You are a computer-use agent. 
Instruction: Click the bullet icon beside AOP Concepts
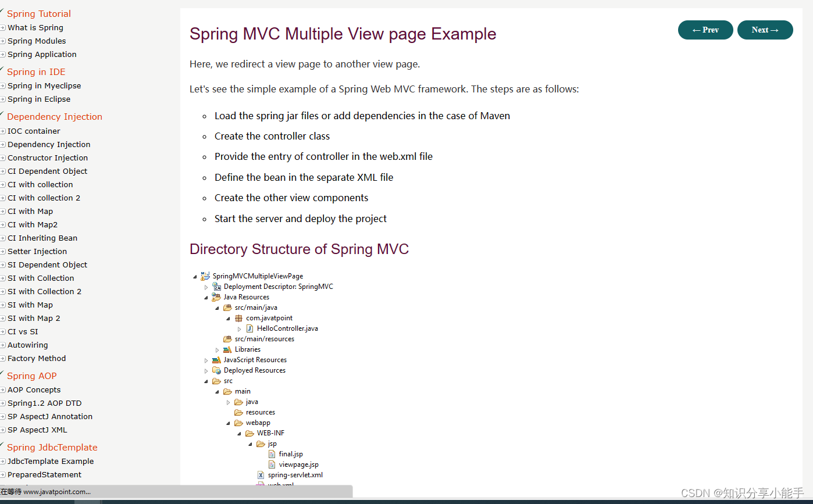coord(3,390)
